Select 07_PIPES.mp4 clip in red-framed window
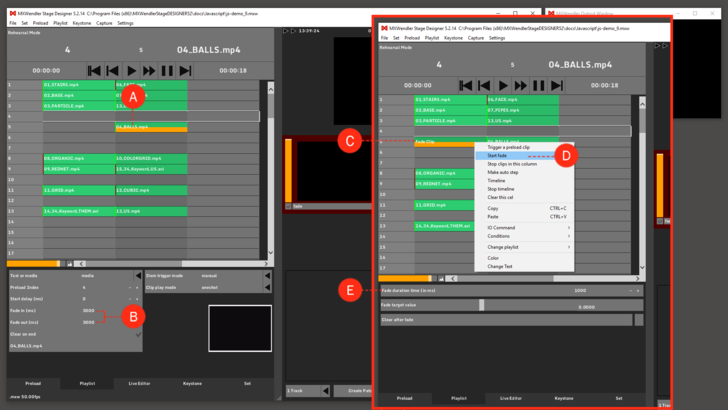 (523, 111)
